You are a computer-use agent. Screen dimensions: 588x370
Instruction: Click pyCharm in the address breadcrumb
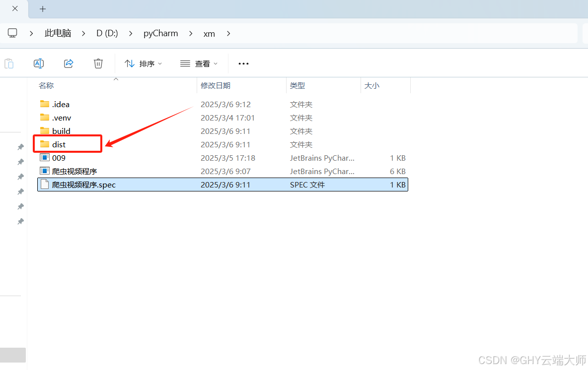click(x=160, y=33)
